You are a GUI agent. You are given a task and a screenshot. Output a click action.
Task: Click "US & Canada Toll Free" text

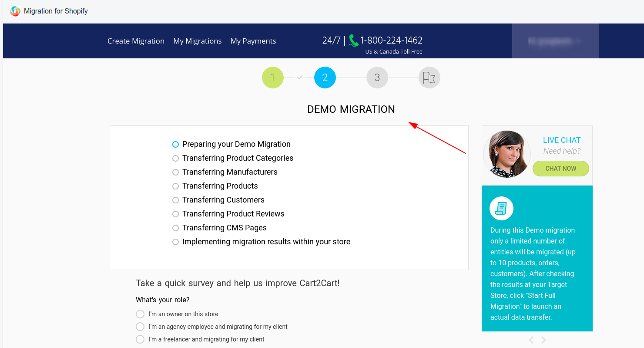pyautogui.click(x=394, y=51)
